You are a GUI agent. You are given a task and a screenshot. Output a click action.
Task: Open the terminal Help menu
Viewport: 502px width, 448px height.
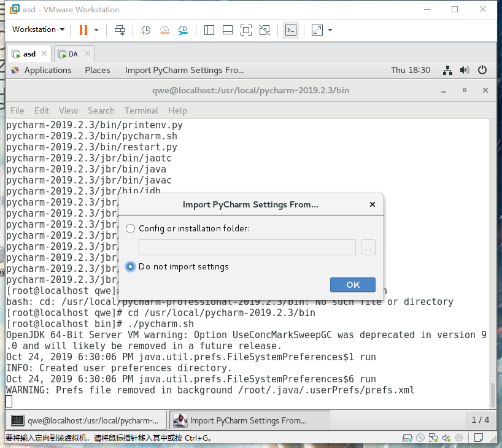point(178,110)
